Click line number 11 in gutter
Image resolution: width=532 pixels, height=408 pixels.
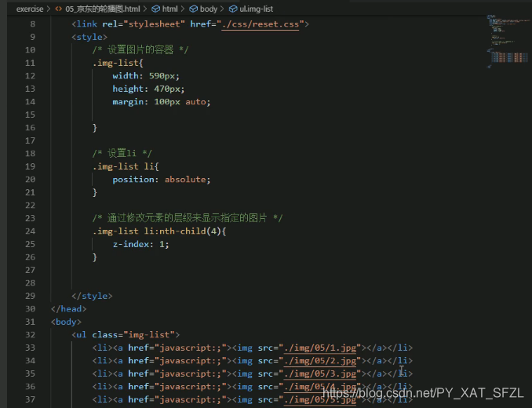pos(30,63)
